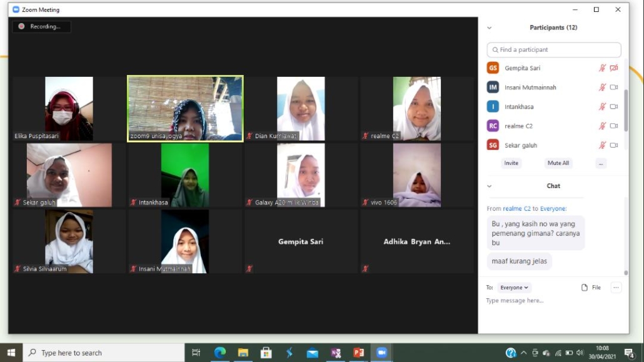Screen dimensions: 644x362
Task: Open the notification center icon
Action: pos(629,353)
